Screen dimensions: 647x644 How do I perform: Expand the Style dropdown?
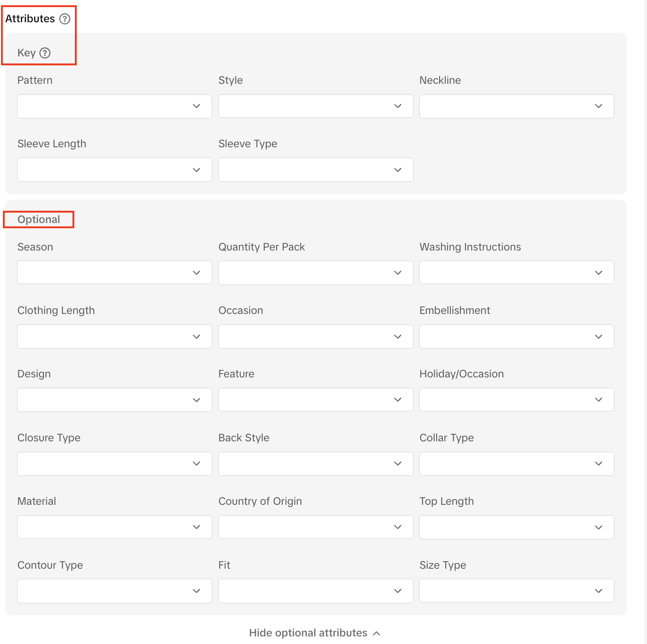(315, 106)
